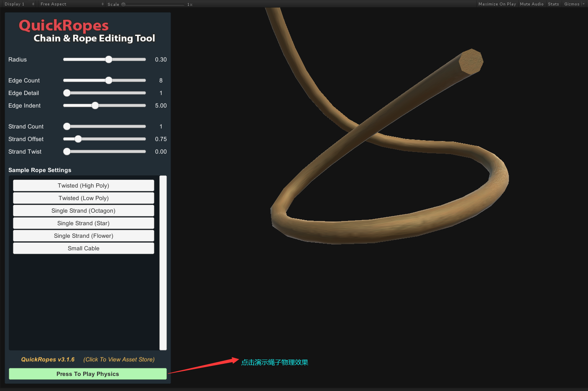Viewport: 588px width, 391px height.
Task: Apply the Twisted (Low Poly) preset
Action: [84, 198]
